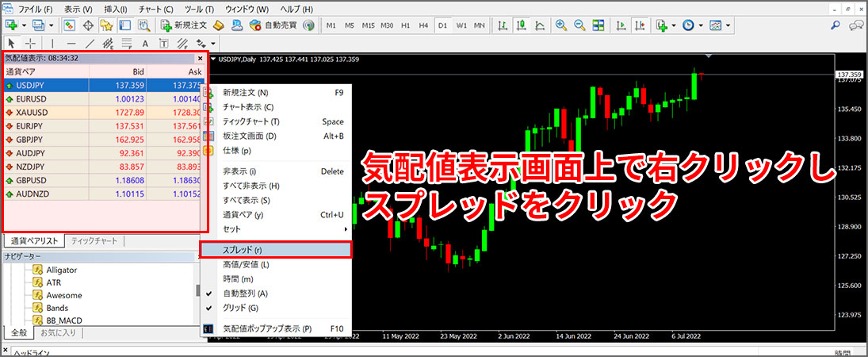Open the search magnifier at top right
The image size is (868, 357).
[x=835, y=25]
